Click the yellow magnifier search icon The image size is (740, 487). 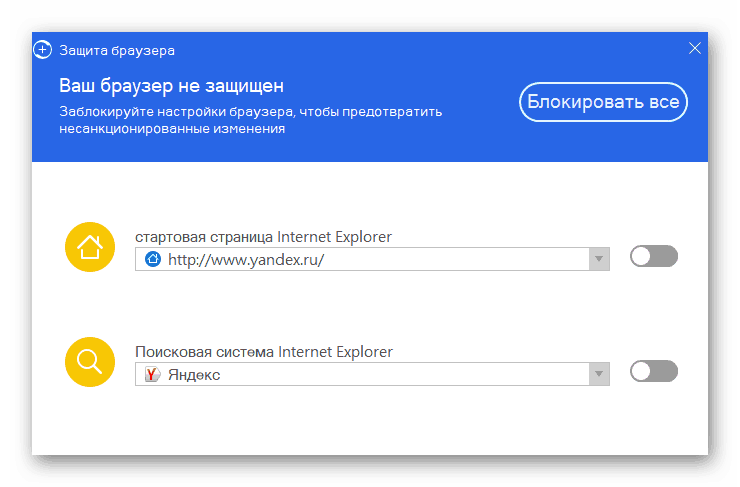tap(90, 361)
